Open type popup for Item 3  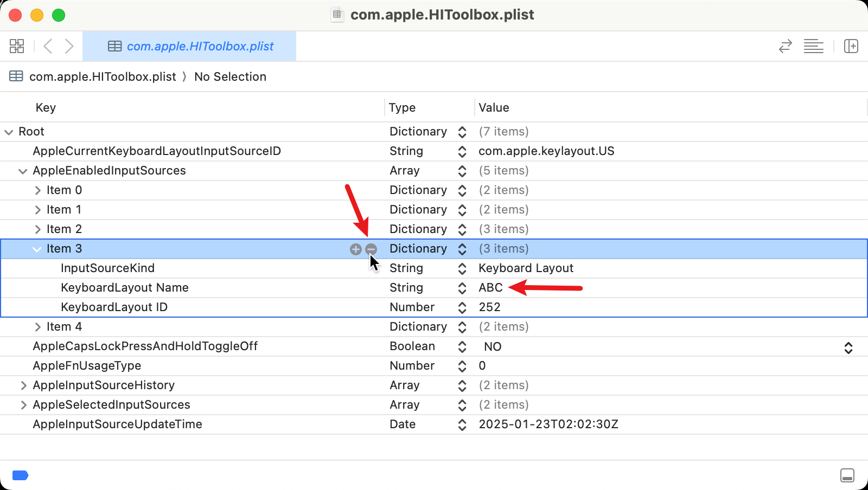(x=462, y=249)
